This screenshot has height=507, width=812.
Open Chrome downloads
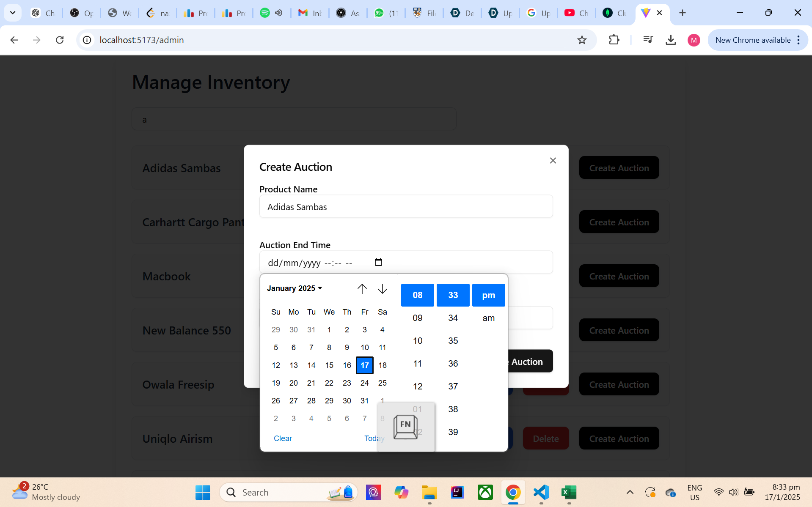coord(671,40)
